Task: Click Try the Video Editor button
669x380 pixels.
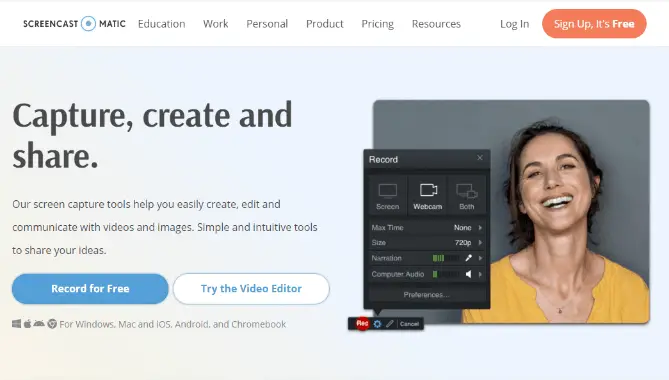Action: [251, 289]
